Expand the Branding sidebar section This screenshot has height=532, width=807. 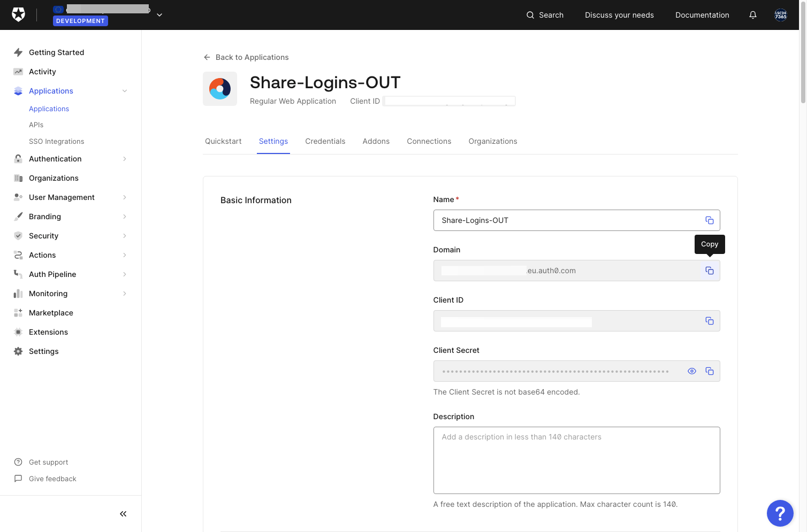tap(125, 217)
